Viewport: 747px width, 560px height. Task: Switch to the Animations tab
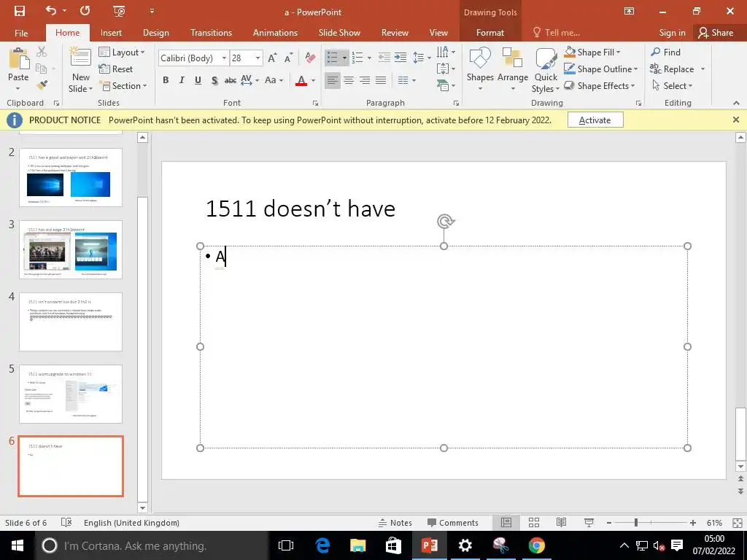click(275, 32)
